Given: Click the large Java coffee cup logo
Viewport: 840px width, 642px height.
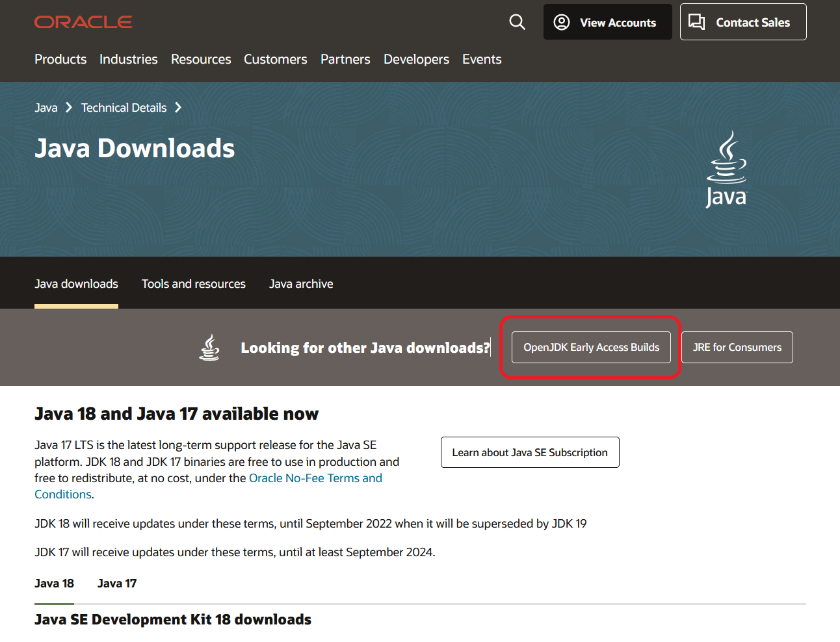Looking at the screenshot, I should (727, 170).
